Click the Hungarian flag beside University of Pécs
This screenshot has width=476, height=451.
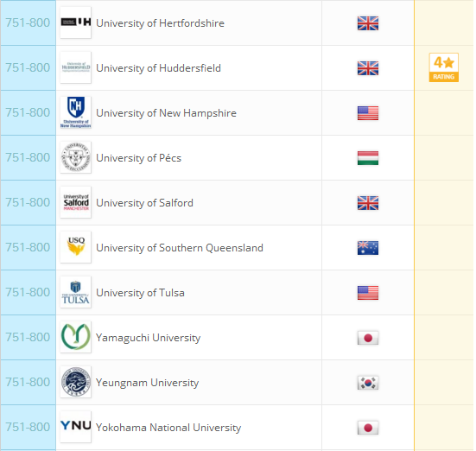coord(368,158)
